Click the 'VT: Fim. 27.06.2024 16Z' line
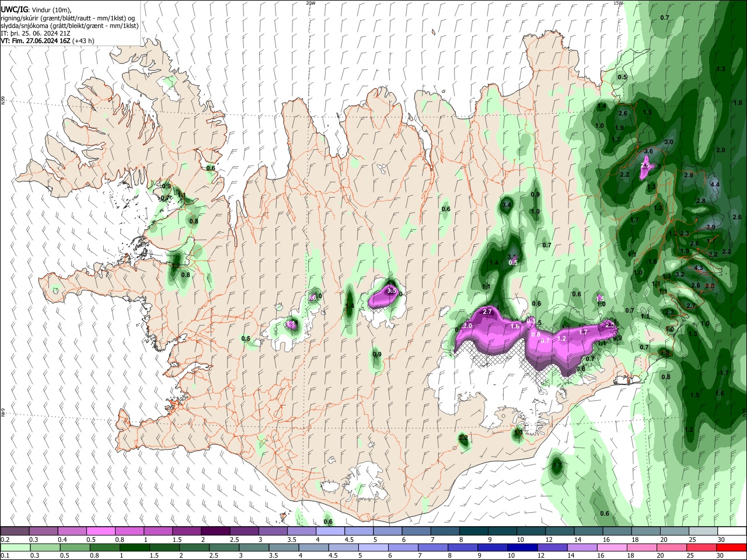The height and width of the screenshot is (560, 747). coord(36,41)
